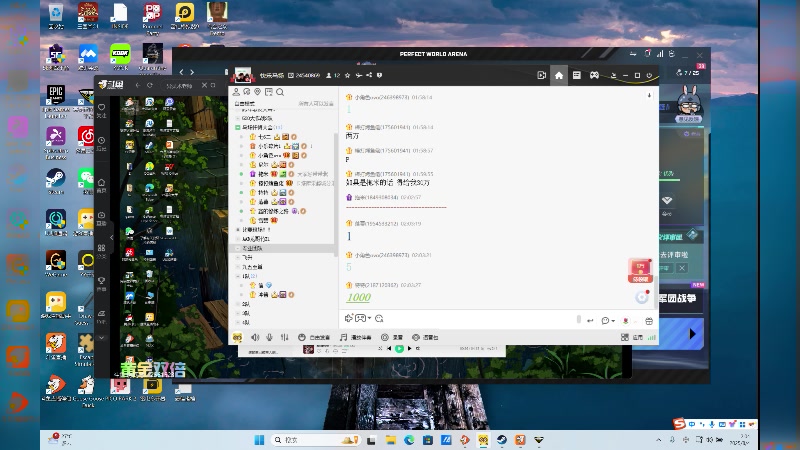Collapse Douyu sidebar with the left arrow
This screenshot has width=800, height=450.
coord(112,237)
